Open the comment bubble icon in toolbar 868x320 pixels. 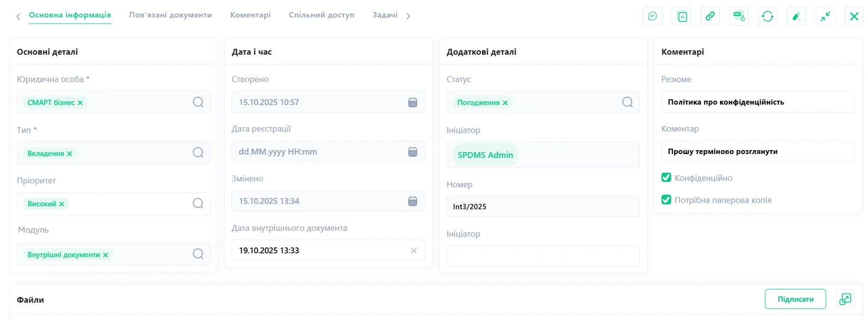coord(652,16)
